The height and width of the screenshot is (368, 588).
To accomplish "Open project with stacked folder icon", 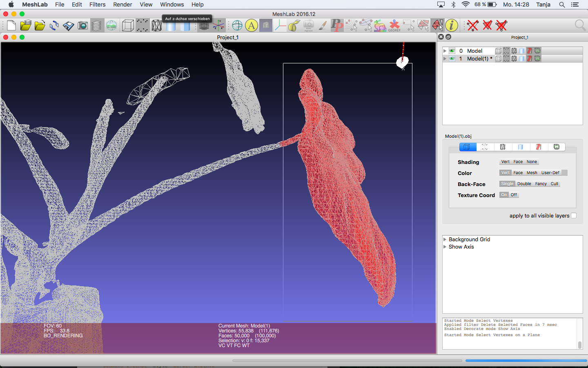I will [x=26, y=26].
